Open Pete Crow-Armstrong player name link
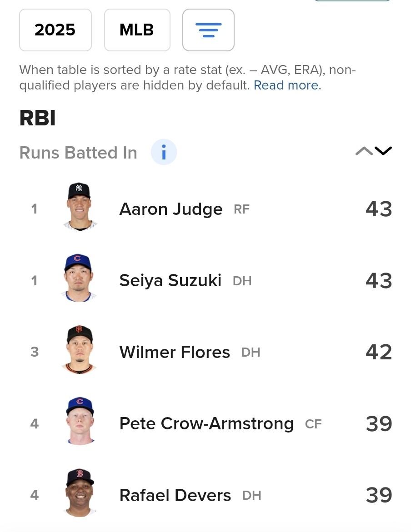The height and width of the screenshot is (532, 411). pyautogui.click(x=206, y=424)
